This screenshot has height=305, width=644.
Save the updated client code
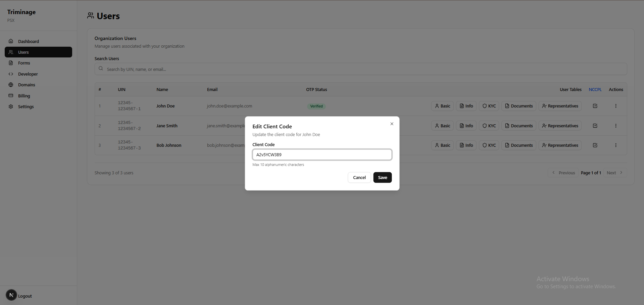tap(382, 177)
